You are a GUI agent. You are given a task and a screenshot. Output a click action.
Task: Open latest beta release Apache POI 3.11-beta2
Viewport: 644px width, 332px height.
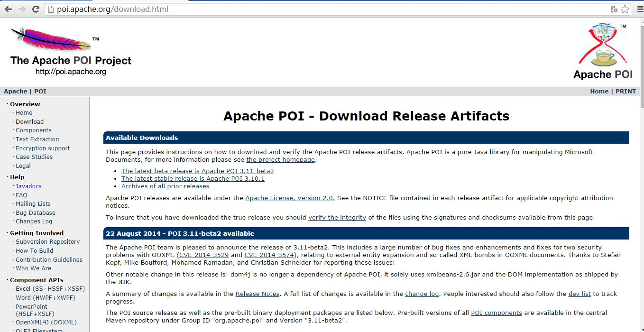tap(198, 171)
